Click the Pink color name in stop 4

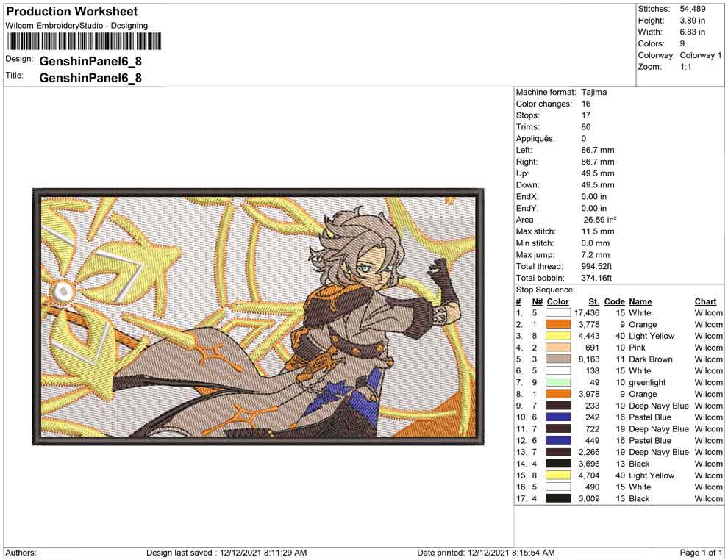click(637, 348)
